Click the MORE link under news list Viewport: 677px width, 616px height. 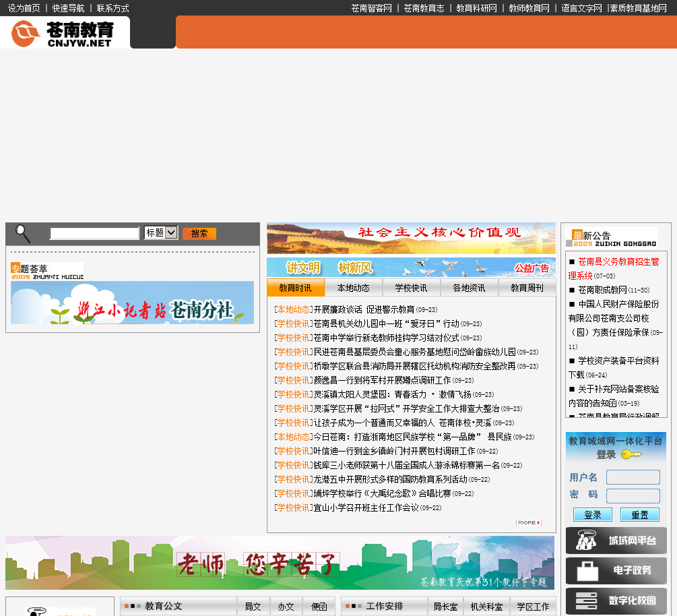pos(529,523)
